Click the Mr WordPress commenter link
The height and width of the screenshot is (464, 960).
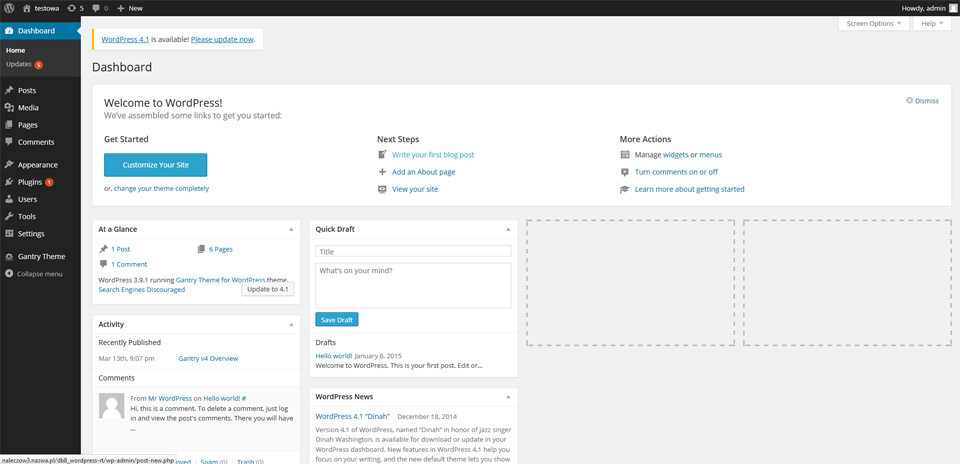point(170,398)
